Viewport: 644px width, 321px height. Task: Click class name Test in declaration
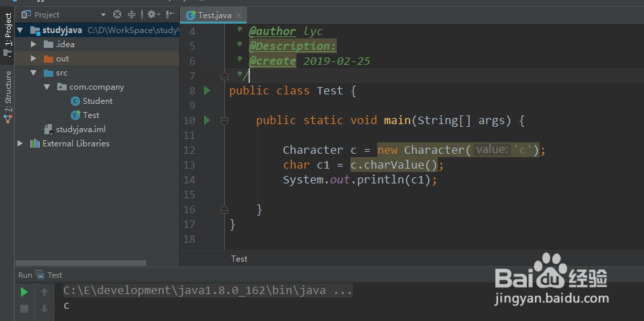pos(330,90)
